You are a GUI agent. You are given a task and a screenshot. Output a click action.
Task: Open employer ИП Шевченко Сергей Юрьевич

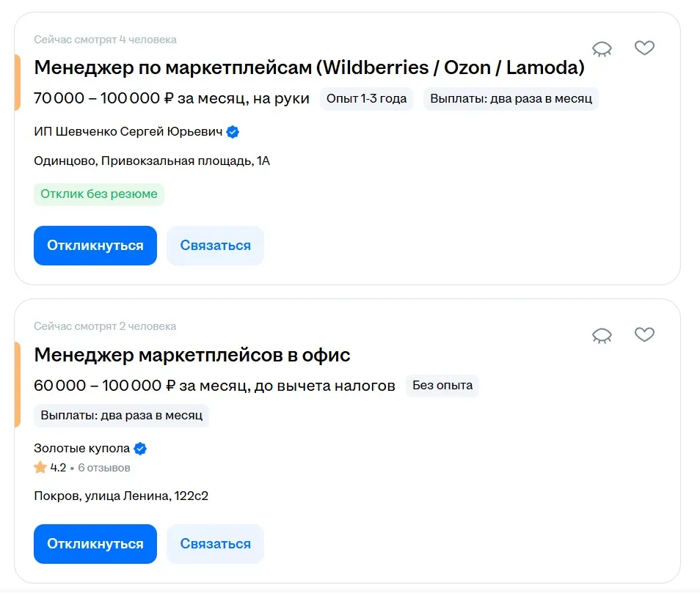click(128, 132)
